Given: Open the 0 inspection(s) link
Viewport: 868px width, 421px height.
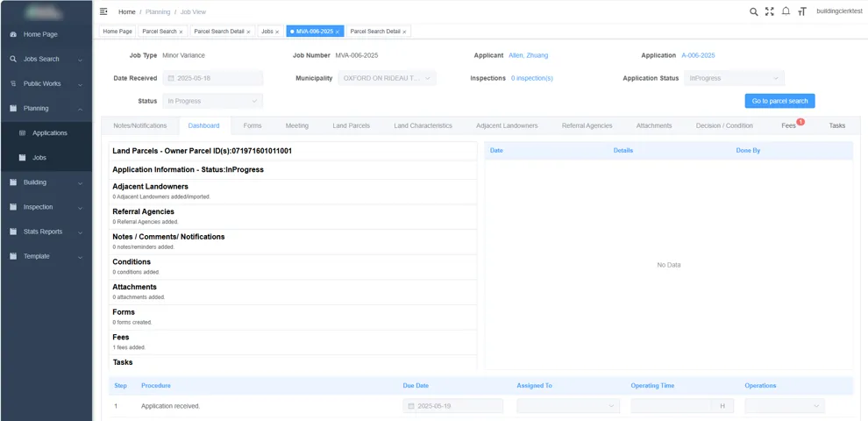Looking at the screenshot, I should coord(532,79).
